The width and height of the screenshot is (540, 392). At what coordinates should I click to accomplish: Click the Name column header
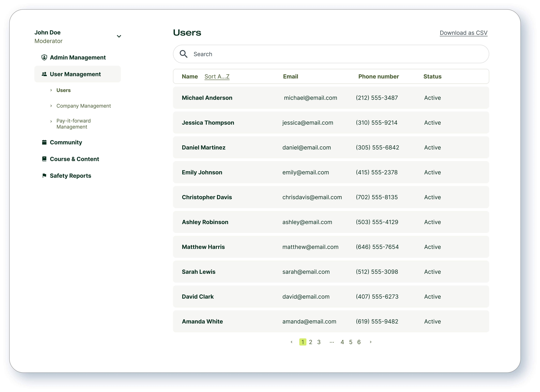point(190,76)
